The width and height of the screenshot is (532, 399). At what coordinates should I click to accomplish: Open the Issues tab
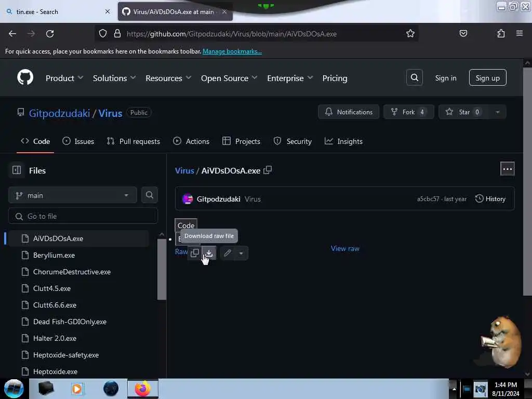click(78, 141)
